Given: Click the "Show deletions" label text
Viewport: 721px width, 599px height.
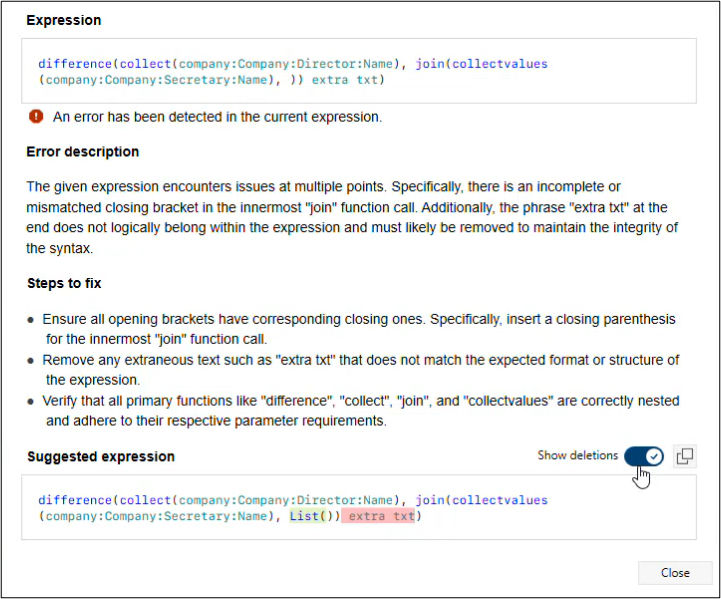Looking at the screenshot, I should coord(577,456).
